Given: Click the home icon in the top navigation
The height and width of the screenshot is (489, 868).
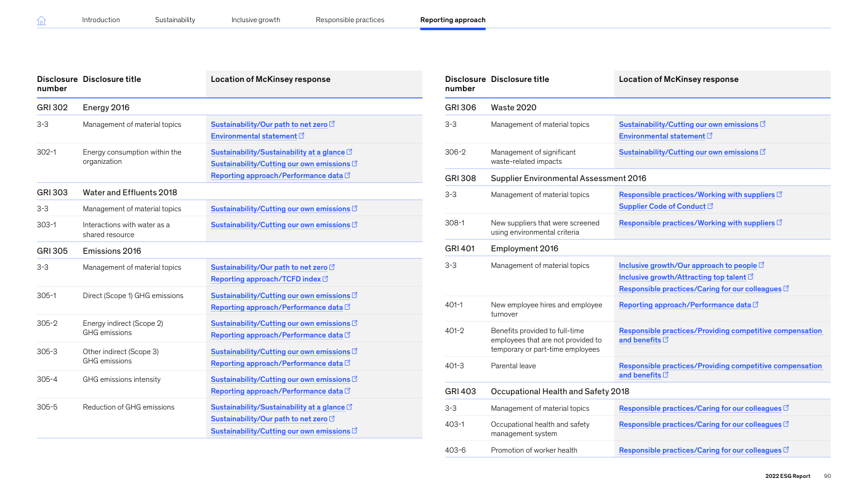Looking at the screenshot, I should click(41, 20).
